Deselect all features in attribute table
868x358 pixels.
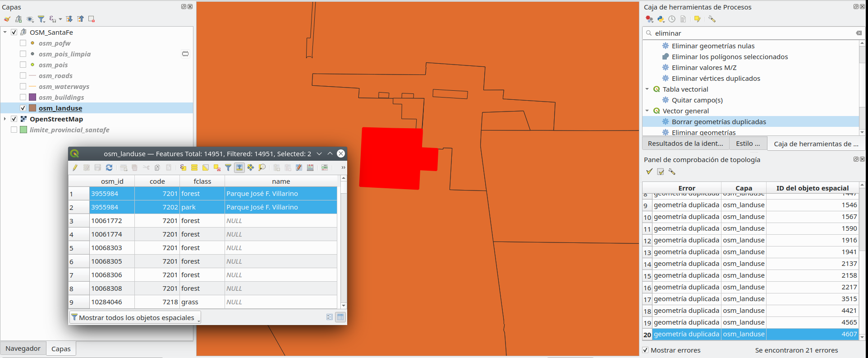pyautogui.click(x=217, y=167)
